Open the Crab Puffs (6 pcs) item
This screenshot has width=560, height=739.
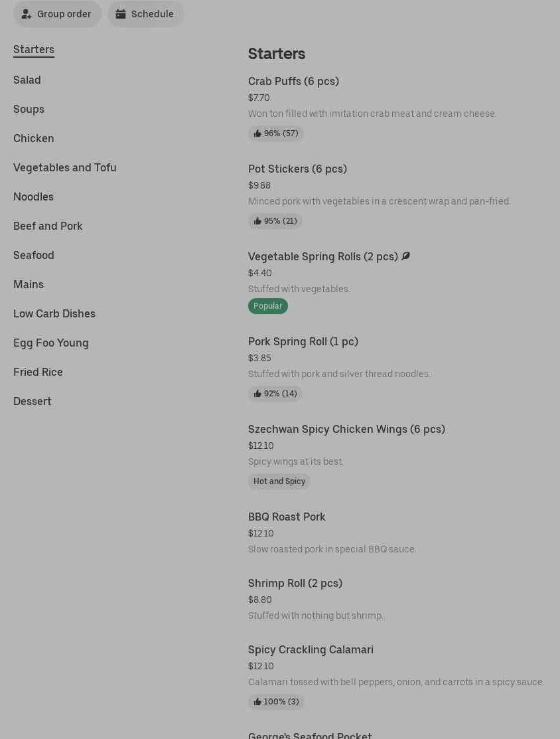pos(293,81)
